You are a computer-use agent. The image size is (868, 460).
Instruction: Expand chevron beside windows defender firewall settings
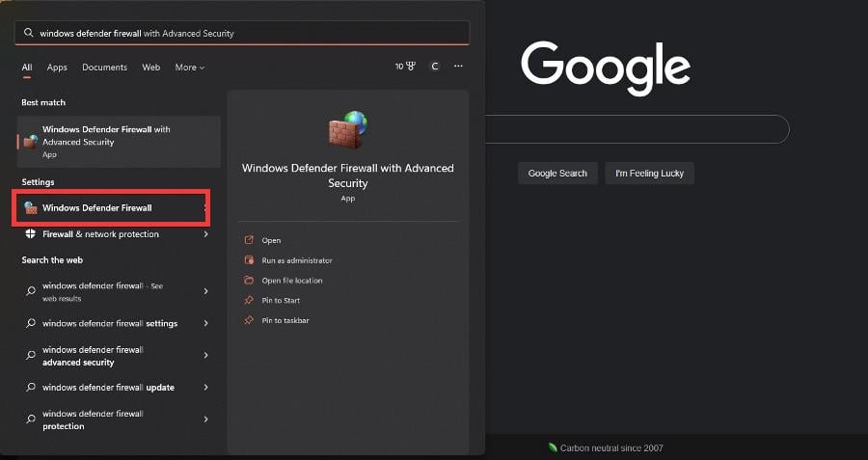click(x=206, y=323)
